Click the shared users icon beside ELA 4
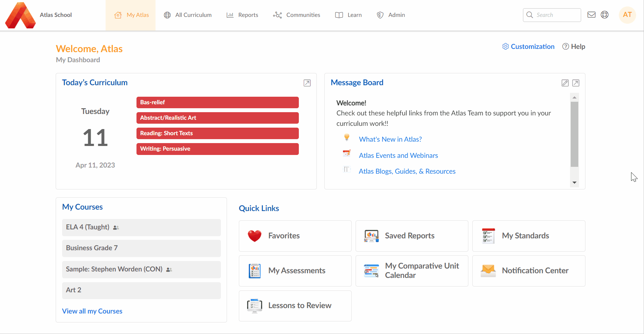Image resolution: width=644 pixels, height=334 pixels. (x=116, y=227)
